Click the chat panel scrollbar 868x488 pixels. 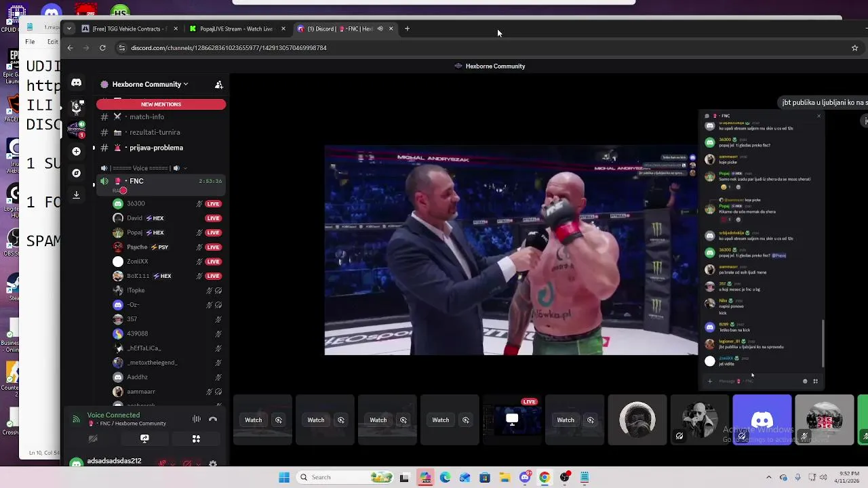(x=823, y=342)
